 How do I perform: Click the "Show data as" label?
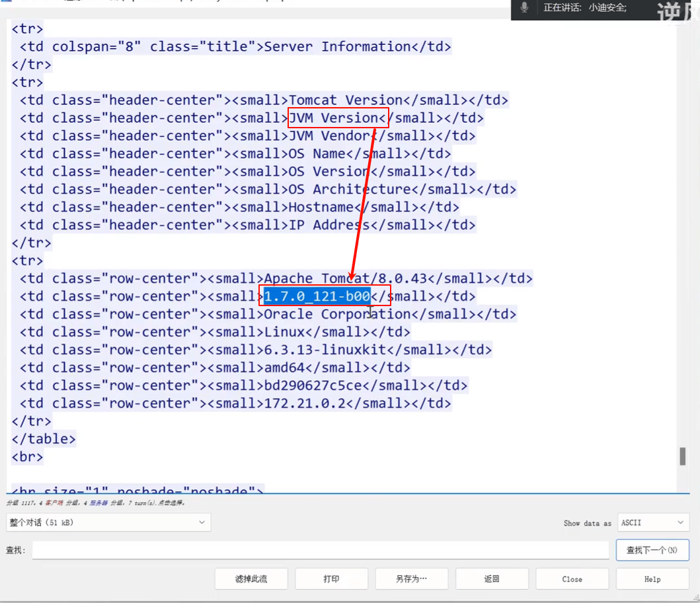[587, 523]
